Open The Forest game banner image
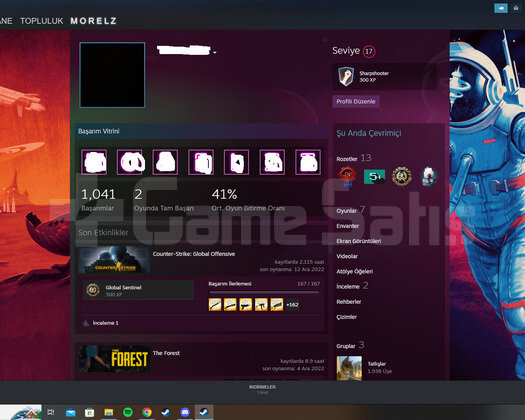The width and height of the screenshot is (525, 420). (114, 359)
